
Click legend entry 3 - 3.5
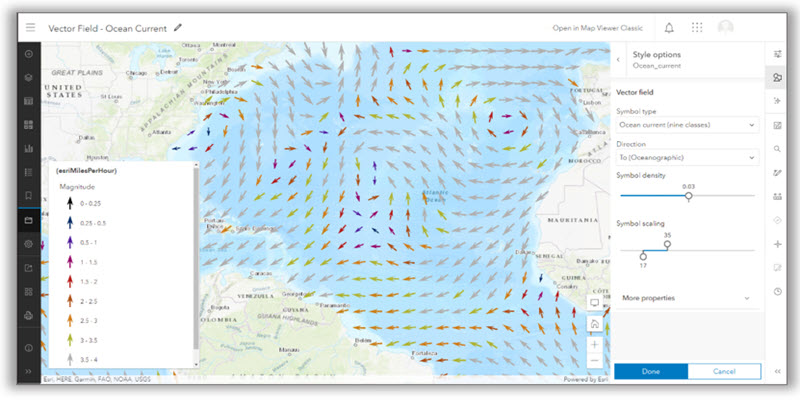(x=88, y=340)
